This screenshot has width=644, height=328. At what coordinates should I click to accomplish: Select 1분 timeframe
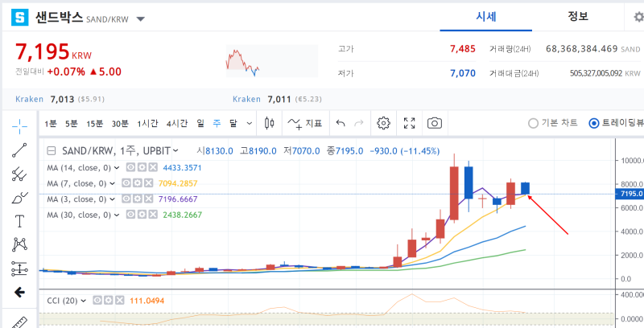pyautogui.click(x=51, y=124)
